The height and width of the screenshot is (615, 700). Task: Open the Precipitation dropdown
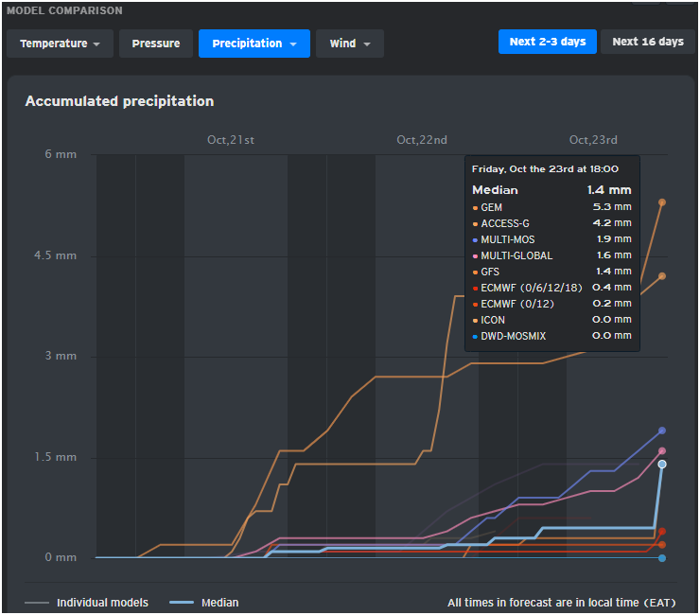(x=254, y=44)
